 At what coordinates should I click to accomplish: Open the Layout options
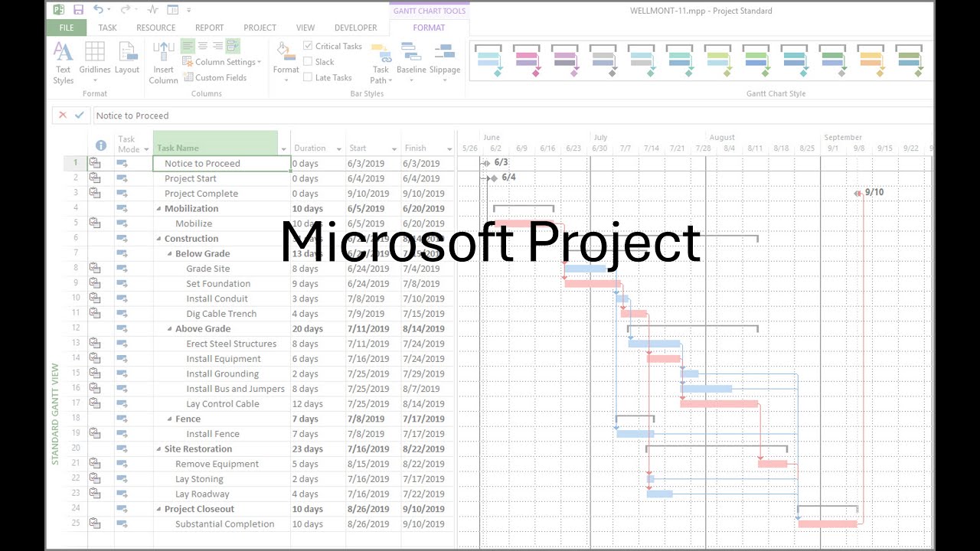127,58
